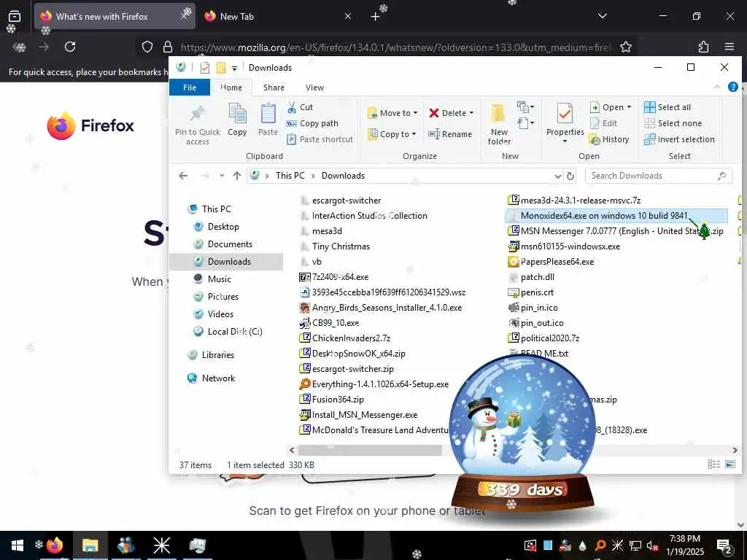Select Local Disk (C:) in navigation pane

pyautogui.click(x=234, y=332)
